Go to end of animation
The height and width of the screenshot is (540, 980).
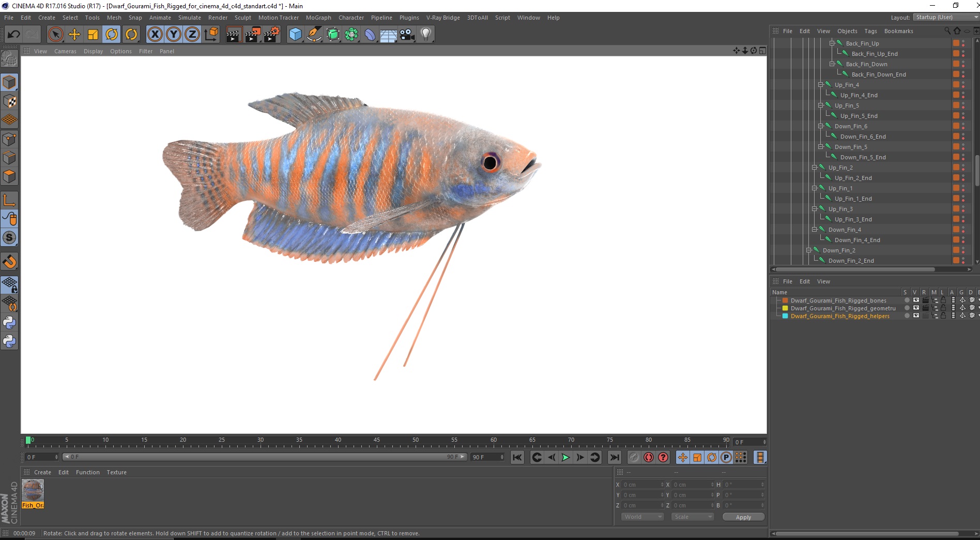click(x=614, y=457)
